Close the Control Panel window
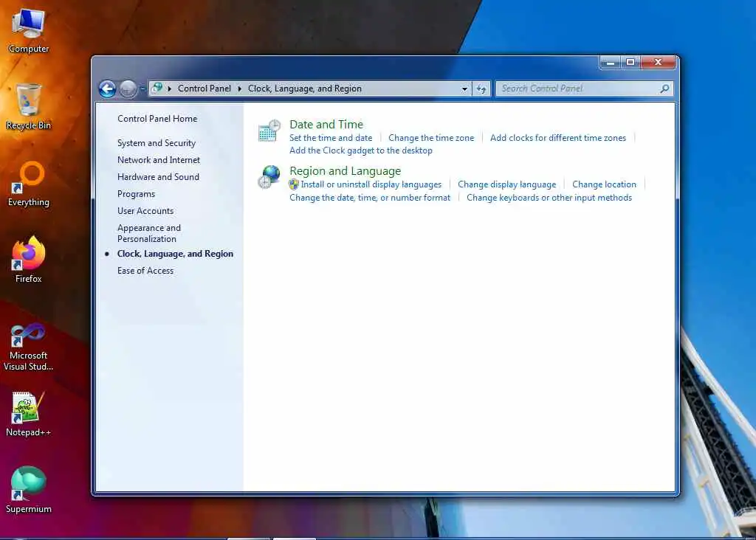 pyautogui.click(x=658, y=63)
